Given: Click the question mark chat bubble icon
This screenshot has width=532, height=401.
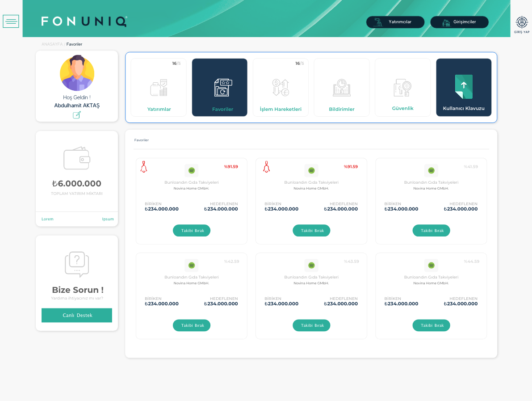Looking at the screenshot, I should click(77, 263).
